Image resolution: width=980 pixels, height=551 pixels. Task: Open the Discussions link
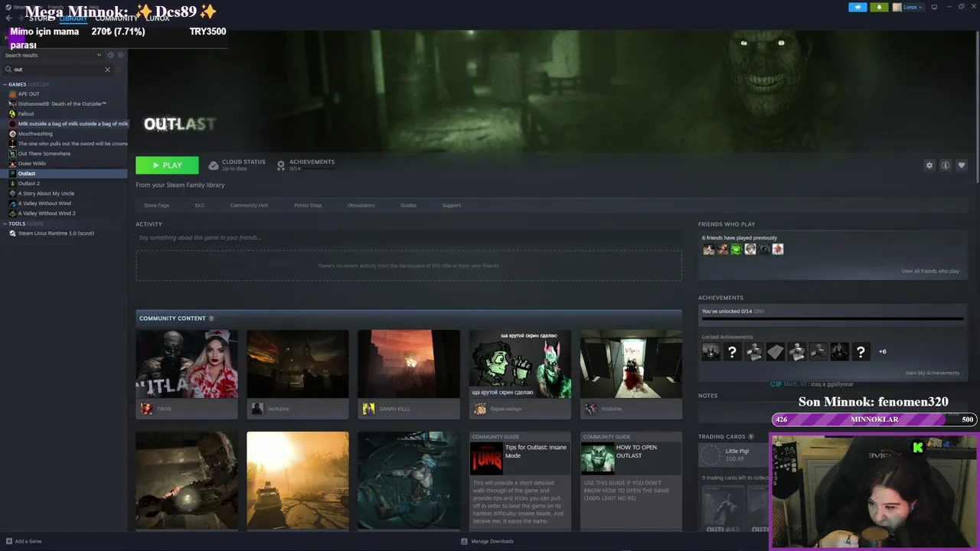pos(361,205)
